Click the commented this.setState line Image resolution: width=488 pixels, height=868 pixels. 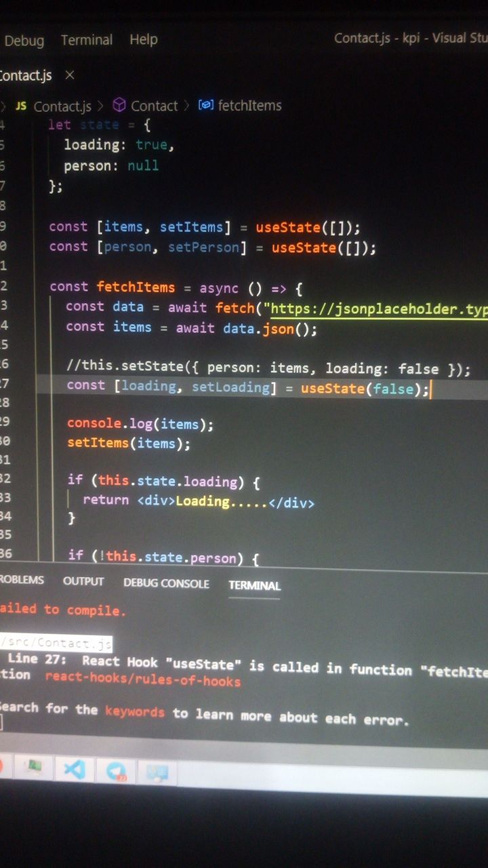tap(268, 368)
